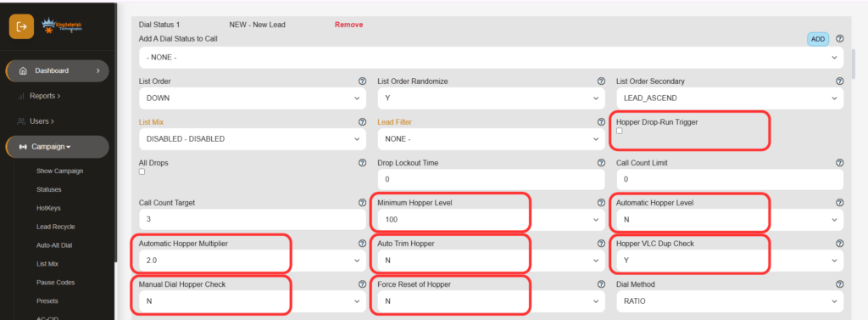The image size is (868, 320).
Task: Open help icon for Drop Lockout Time
Action: point(601,163)
